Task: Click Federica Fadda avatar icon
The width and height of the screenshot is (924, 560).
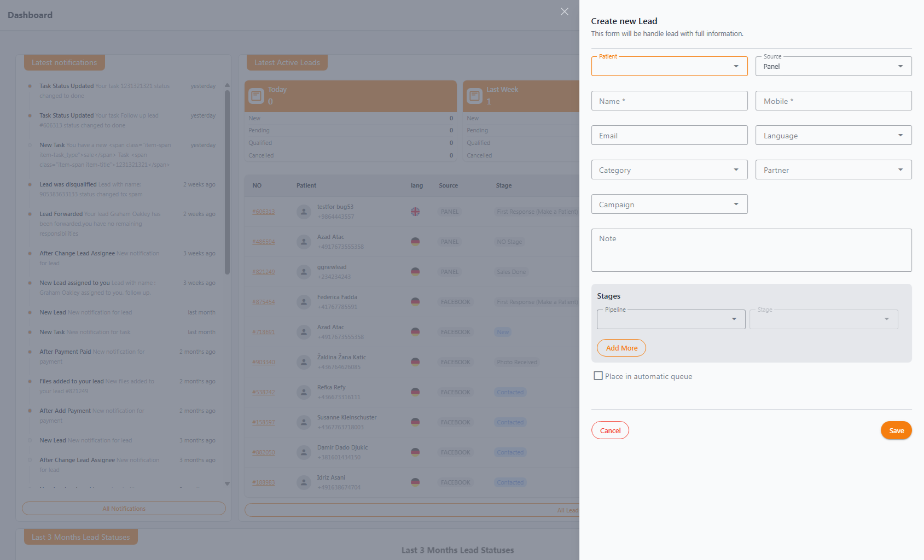Action: tap(304, 302)
